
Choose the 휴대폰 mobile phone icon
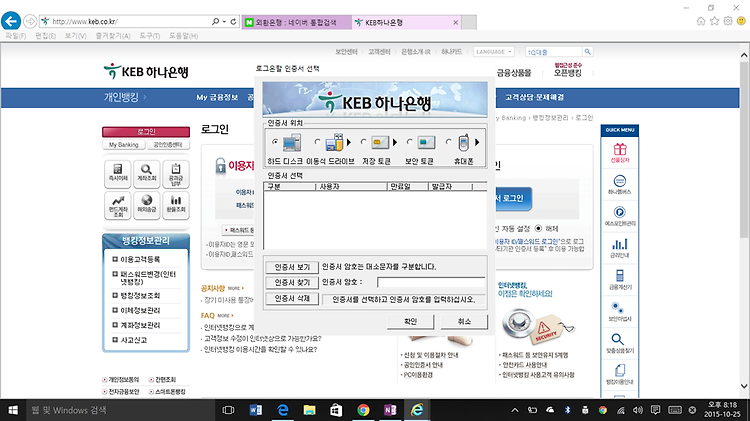coord(463,143)
